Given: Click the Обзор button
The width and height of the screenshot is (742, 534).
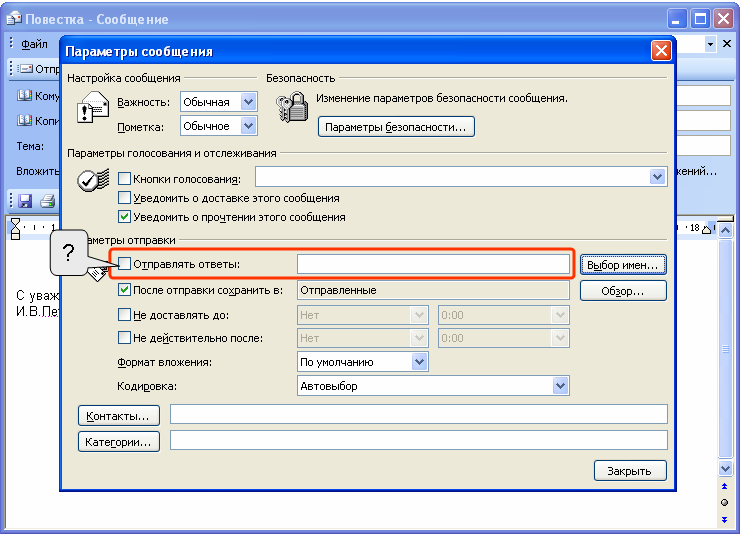Looking at the screenshot, I should [x=623, y=291].
